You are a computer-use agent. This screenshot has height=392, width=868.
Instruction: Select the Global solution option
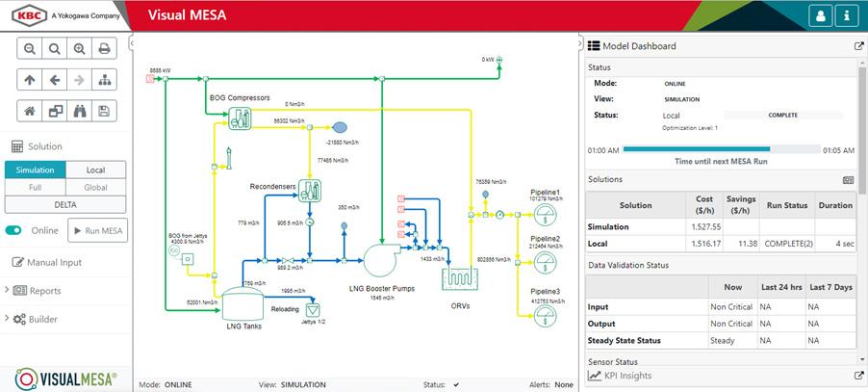[96, 187]
